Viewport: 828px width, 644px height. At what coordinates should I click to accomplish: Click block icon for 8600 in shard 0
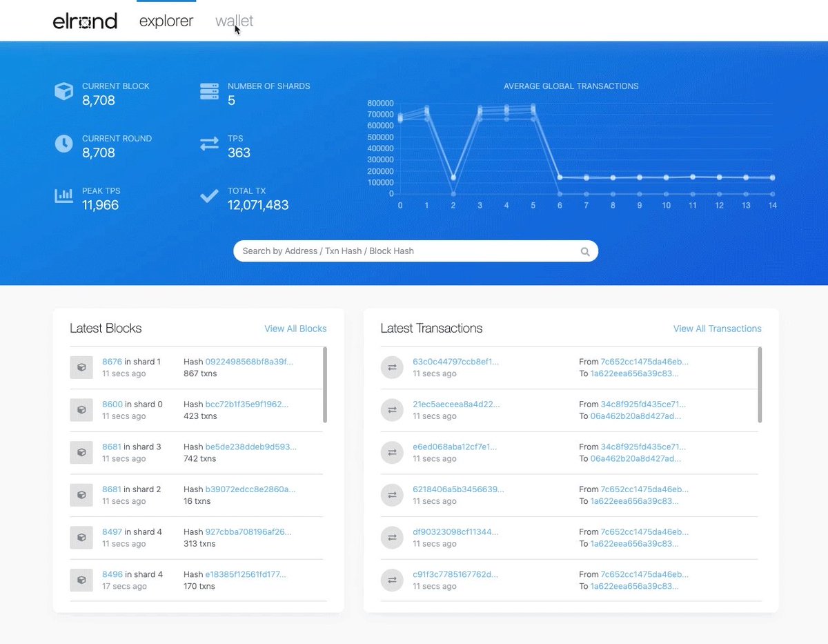(81, 410)
